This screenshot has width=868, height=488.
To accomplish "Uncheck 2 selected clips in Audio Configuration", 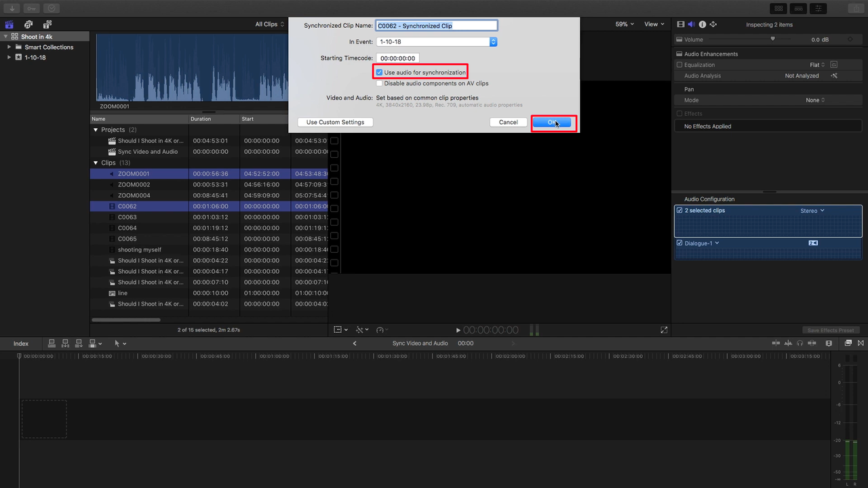I will (679, 210).
